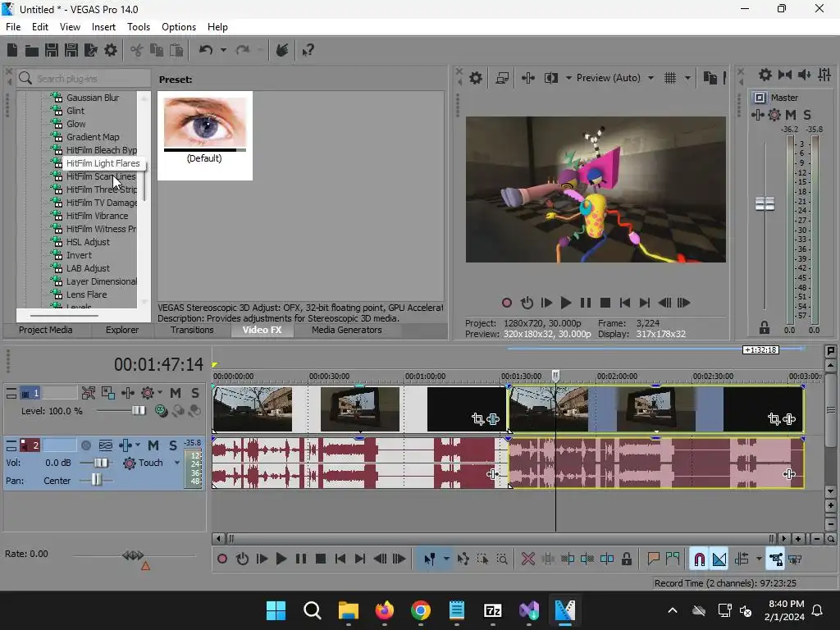This screenshot has width=840, height=630.
Task: Solo video track 1 with S button
Action: pyautogui.click(x=195, y=393)
